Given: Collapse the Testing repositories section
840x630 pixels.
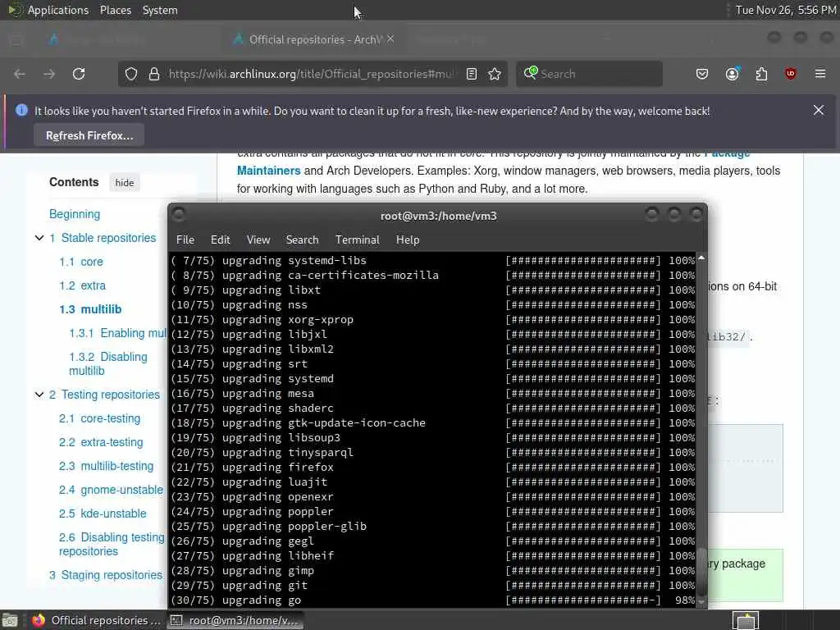Looking at the screenshot, I should pos(39,395).
